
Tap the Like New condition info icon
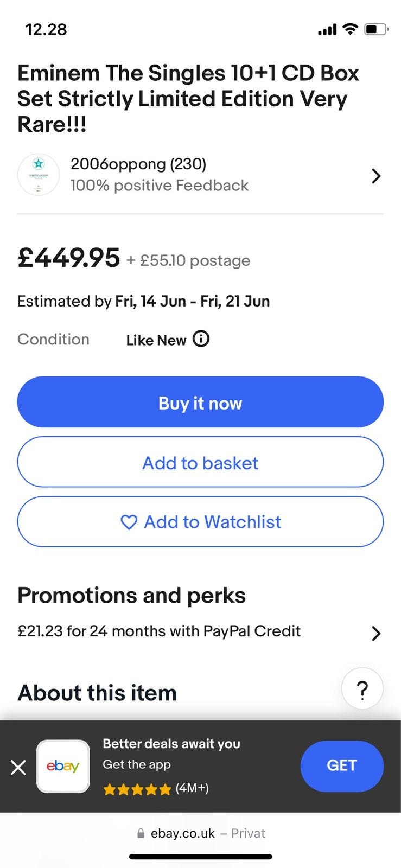click(201, 340)
